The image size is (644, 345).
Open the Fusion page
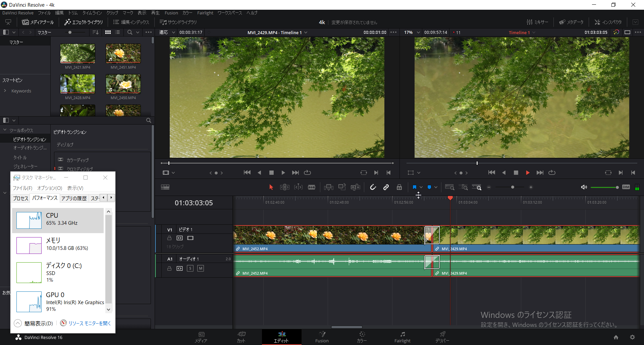point(322,337)
